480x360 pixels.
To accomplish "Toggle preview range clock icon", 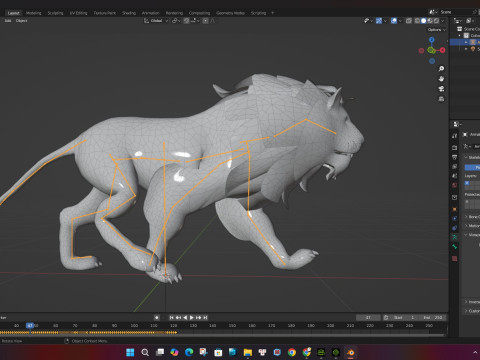I will (x=386, y=317).
